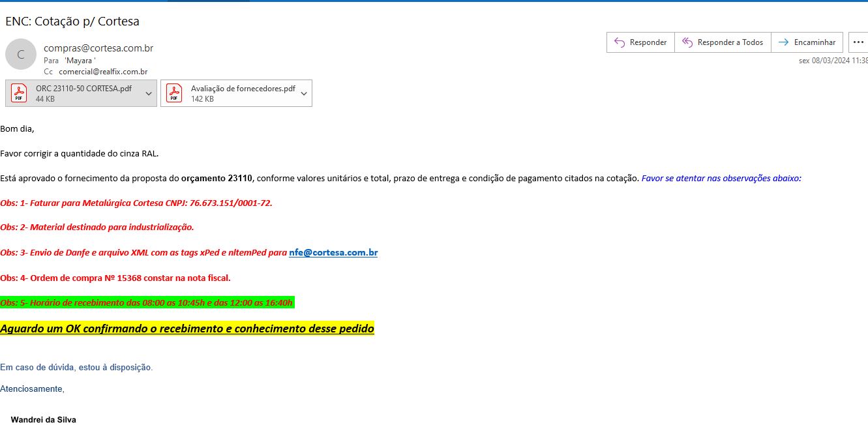Open the ORC 23110-50 CORTESA.pdf icon
This screenshot has width=868, height=425.
(19, 93)
